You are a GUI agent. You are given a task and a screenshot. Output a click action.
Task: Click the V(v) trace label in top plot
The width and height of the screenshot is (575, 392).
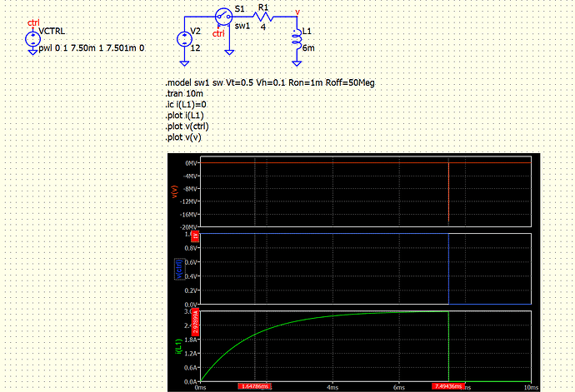point(173,191)
